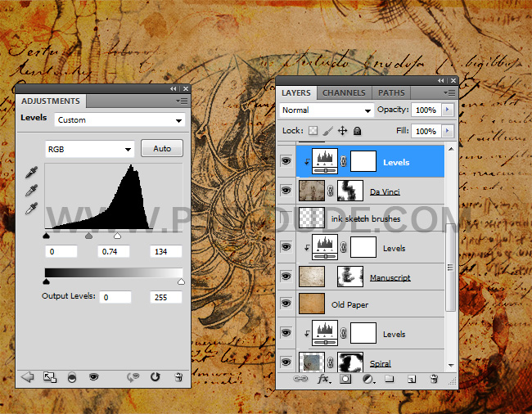Click Opacity value field 100%
The image size is (532, 414).
coord(426,110)
